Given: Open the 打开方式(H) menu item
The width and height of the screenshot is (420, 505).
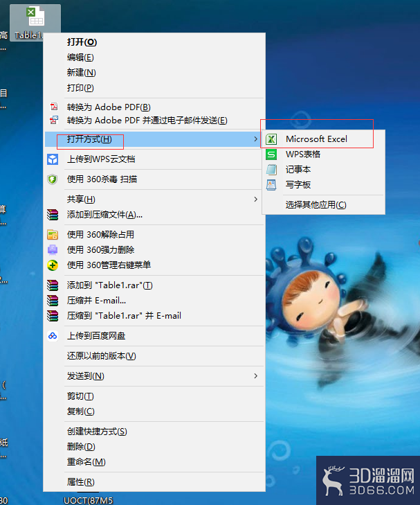Looking at the screenshot, I should click(154, 139).
